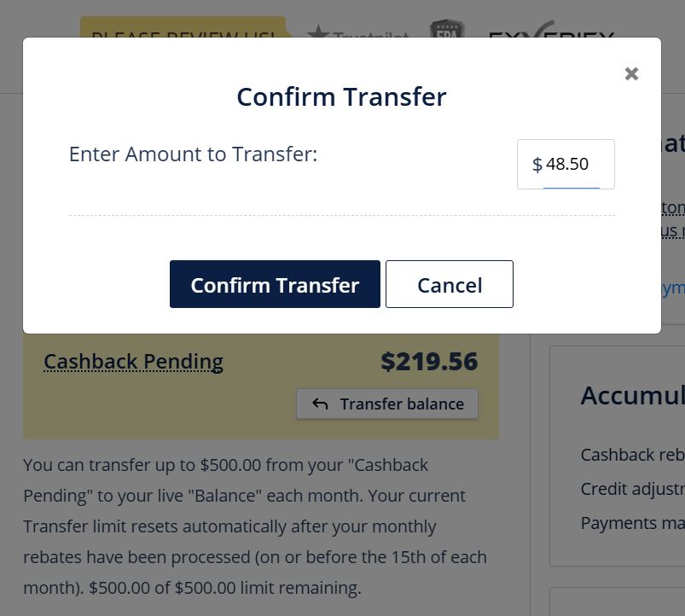Click the return arrow on Transfer balance
The width and height of the screenshot is (685, 616).
(x=319, y=404)
